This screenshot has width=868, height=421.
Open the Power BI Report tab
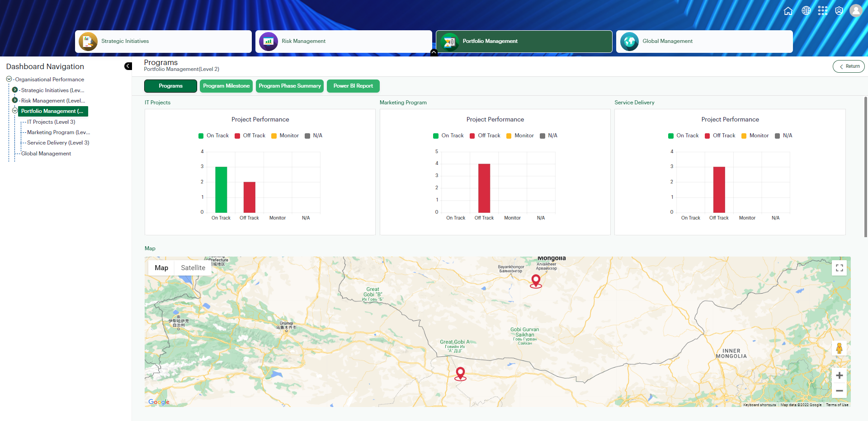coord(353,86)
